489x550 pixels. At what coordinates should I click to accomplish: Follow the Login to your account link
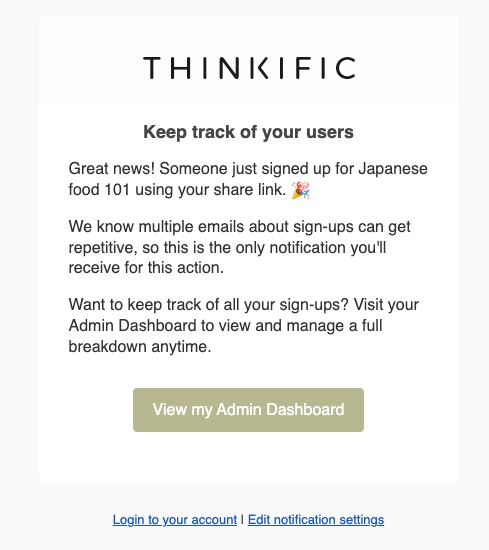[175, 519]
